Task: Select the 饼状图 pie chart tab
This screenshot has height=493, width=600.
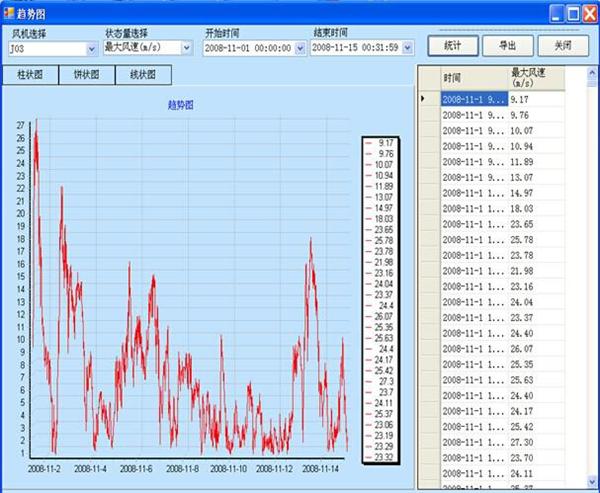Action: click(x=86, y=75)
